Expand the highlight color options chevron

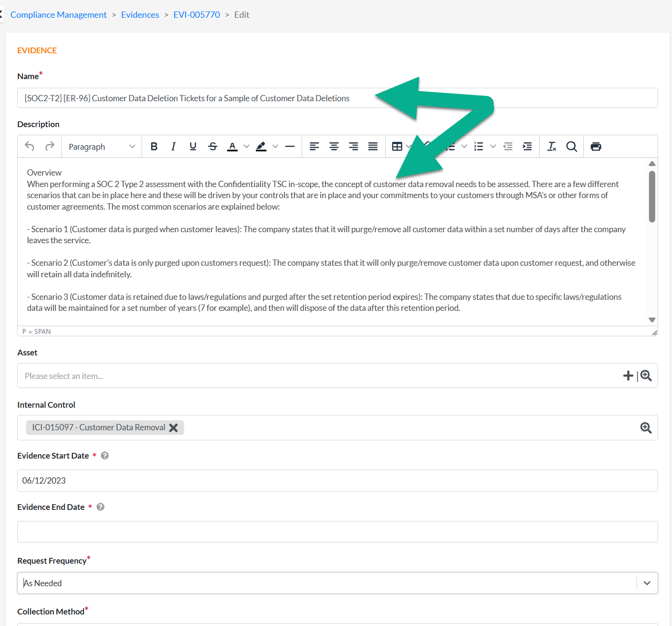point(275,146)
